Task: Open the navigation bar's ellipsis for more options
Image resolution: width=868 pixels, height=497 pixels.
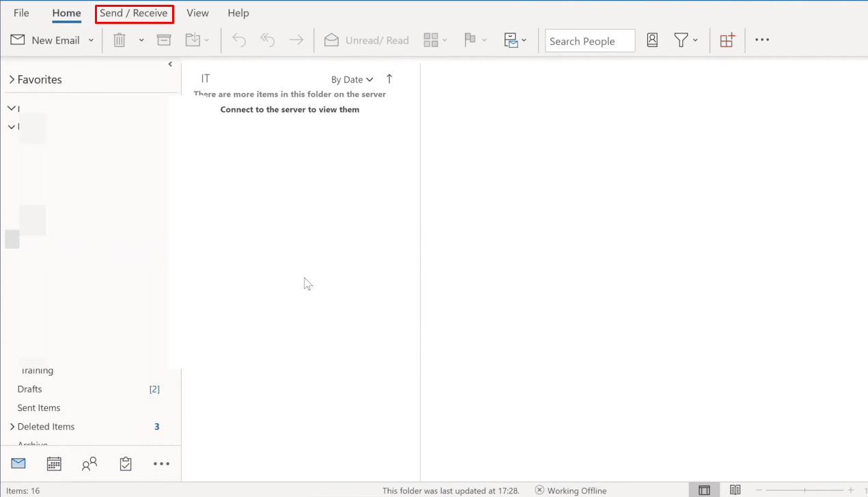Action: click(161, 464)
